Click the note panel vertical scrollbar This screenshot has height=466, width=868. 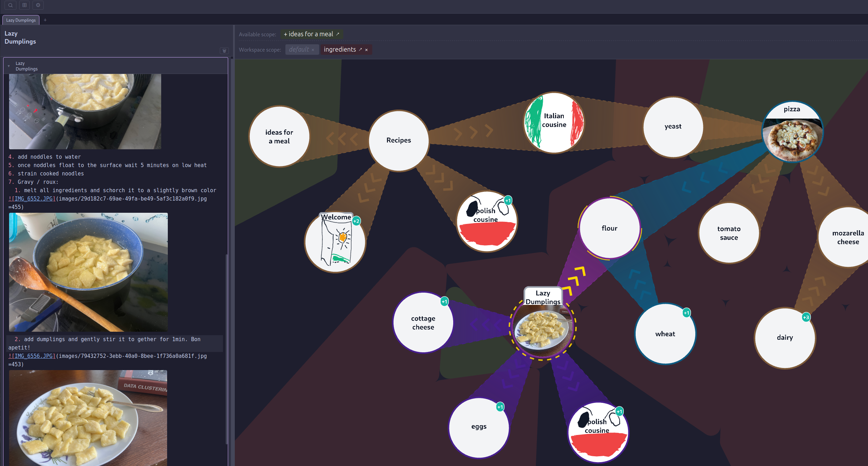[227, 349]
